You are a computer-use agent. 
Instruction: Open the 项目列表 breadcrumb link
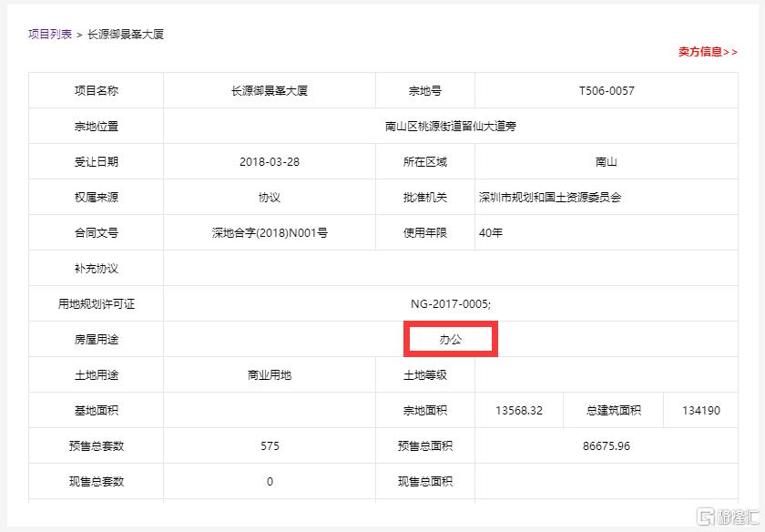[50, 35]
